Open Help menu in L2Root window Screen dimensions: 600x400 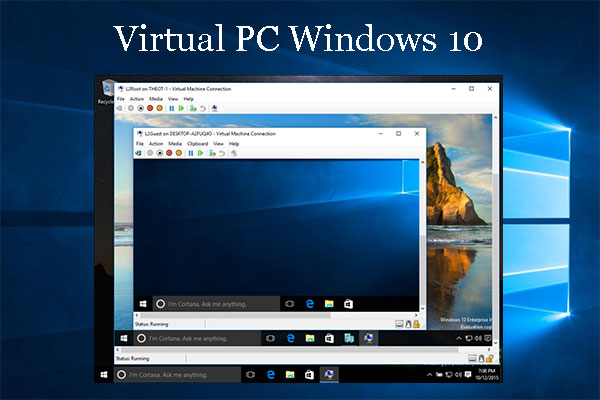189,99
